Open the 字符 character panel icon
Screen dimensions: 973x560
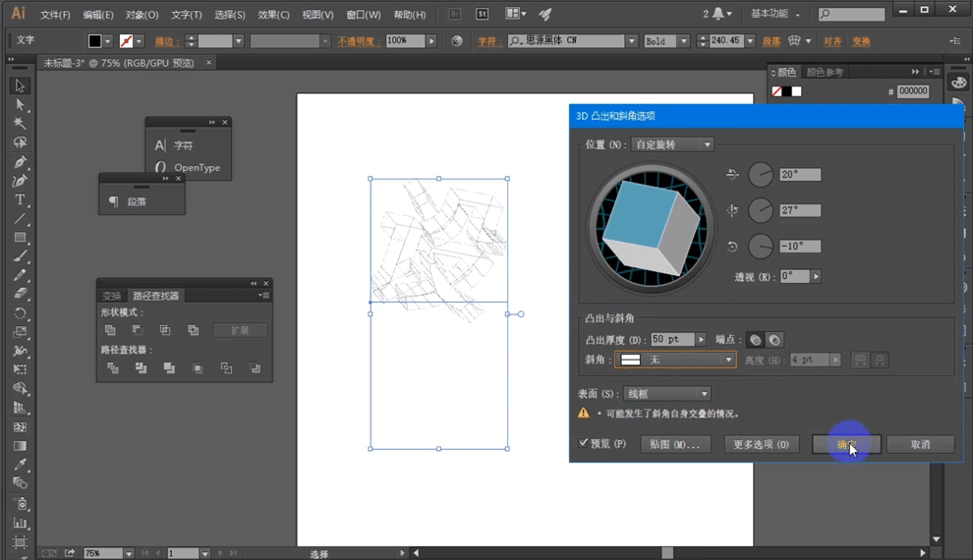161,145
